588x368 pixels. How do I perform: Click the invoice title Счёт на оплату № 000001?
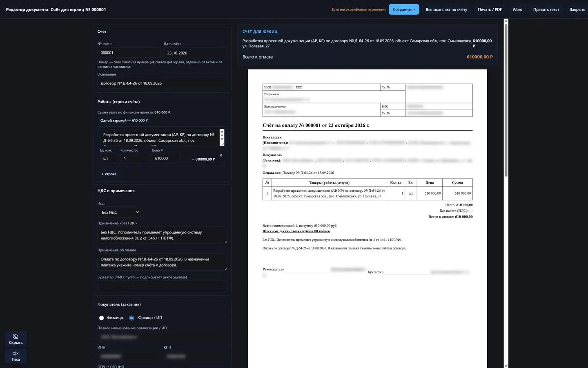point(316,126)
